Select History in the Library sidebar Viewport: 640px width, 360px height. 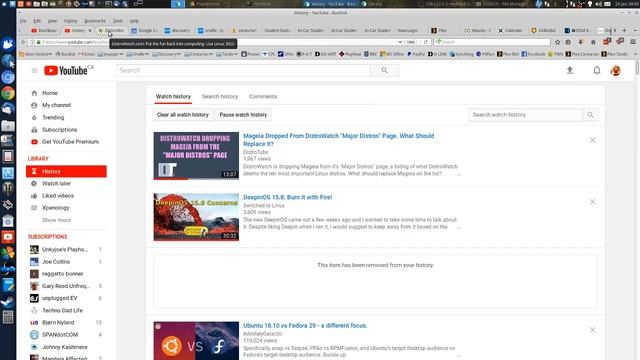tap(66, 171)
